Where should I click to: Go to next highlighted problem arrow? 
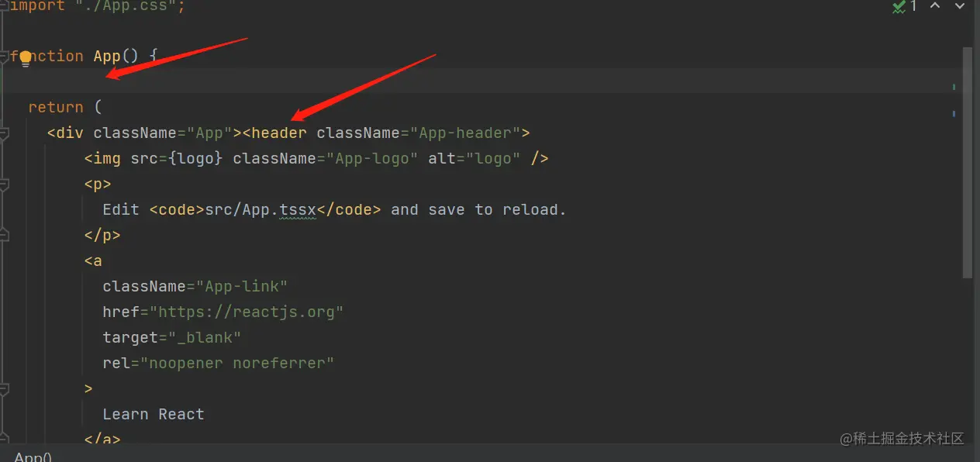(x=960, y=6)
